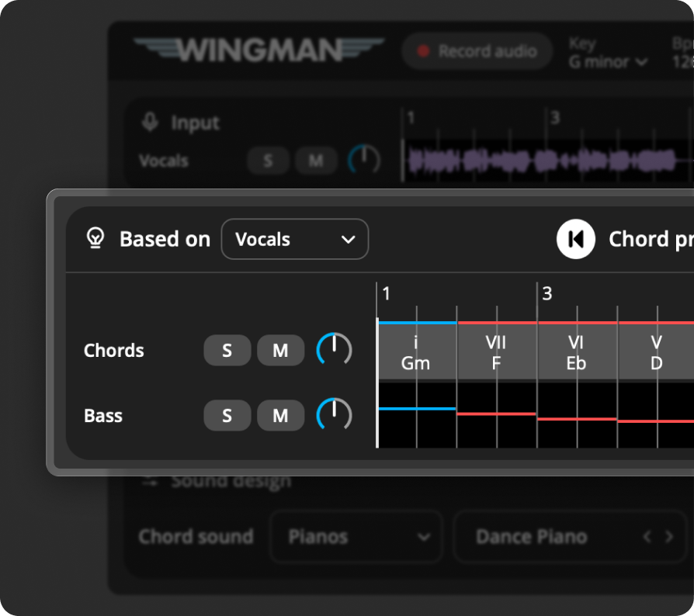Expand the Pianos chord sound dropdown

[356, 537]
